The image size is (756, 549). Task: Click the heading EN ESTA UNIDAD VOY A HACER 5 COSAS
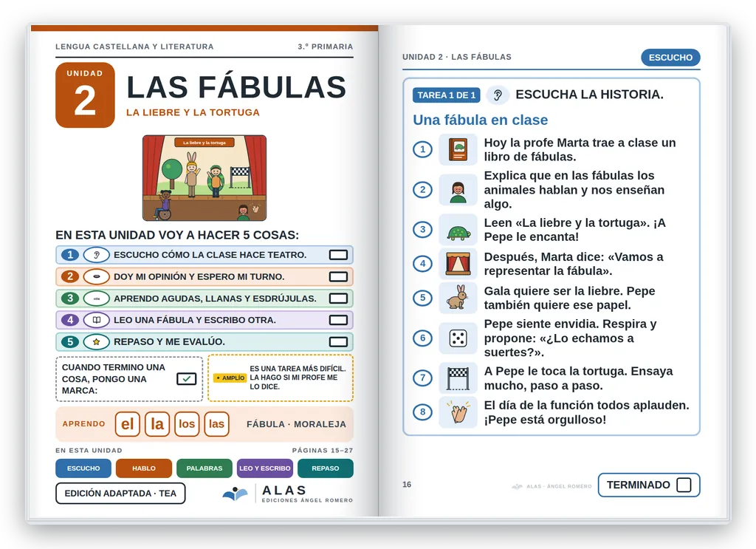(x=177, y=235)
